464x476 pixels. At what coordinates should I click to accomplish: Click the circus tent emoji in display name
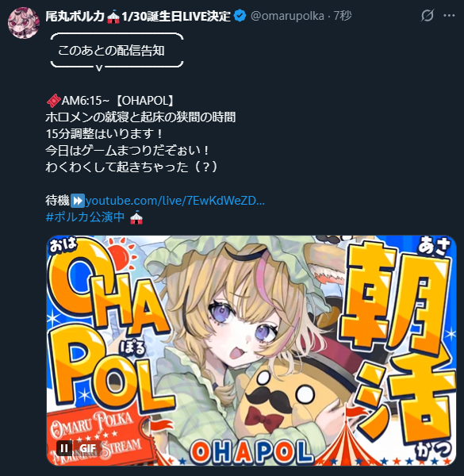(x=113, y=17)
